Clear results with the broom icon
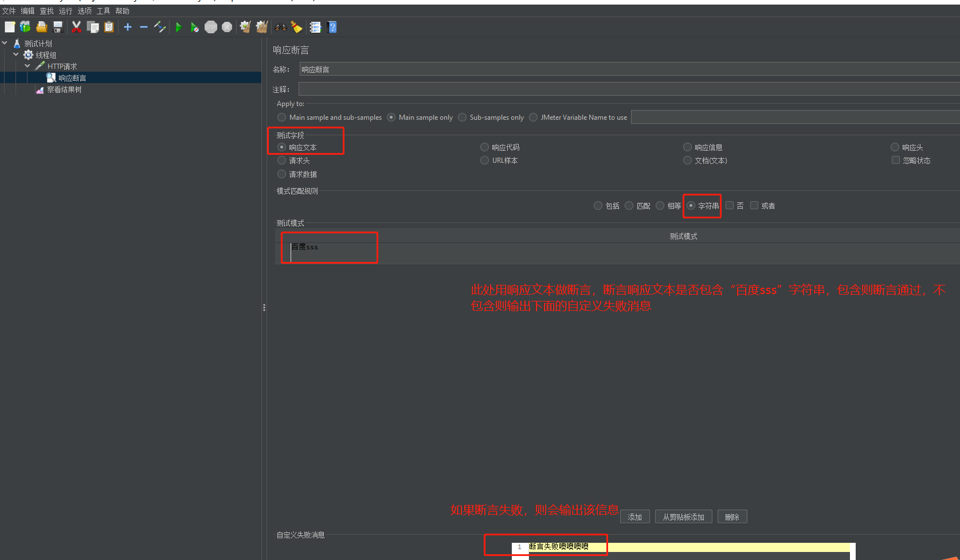 coord(245,27)
